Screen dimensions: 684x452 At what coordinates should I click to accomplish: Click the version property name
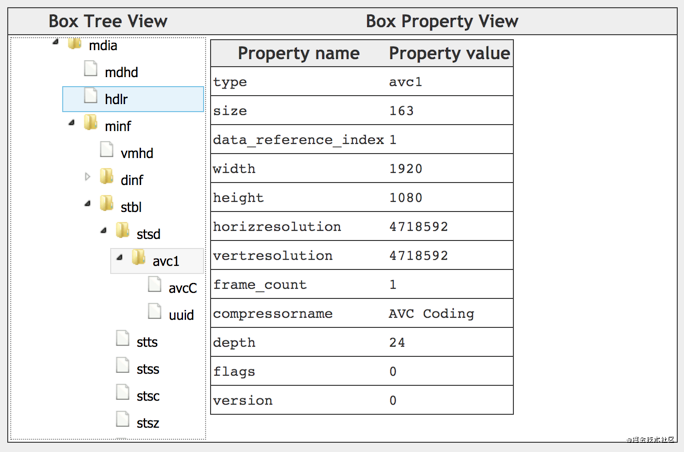(243, 401)
